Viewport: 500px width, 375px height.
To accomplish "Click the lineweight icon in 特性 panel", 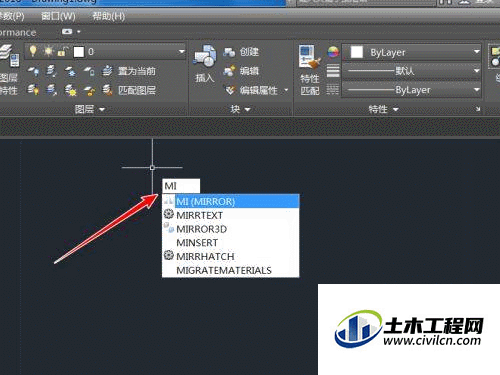I will pyautogui.click(x=333, y=71).
